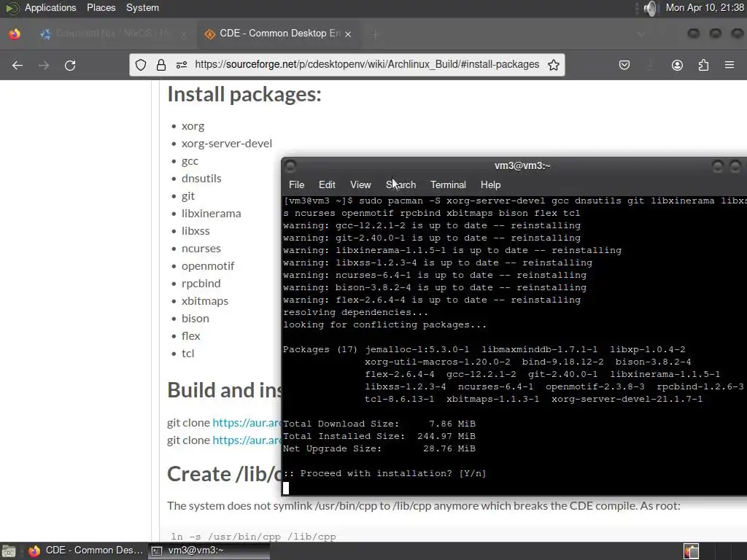Open the volume speaker icon in panel

[x=650, y=8]
